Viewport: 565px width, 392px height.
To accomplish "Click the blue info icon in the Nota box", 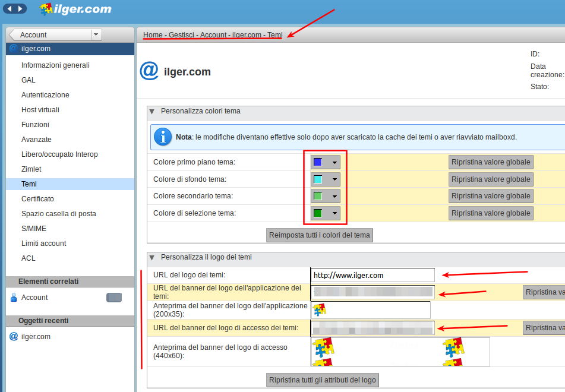I will click(163, 137).
